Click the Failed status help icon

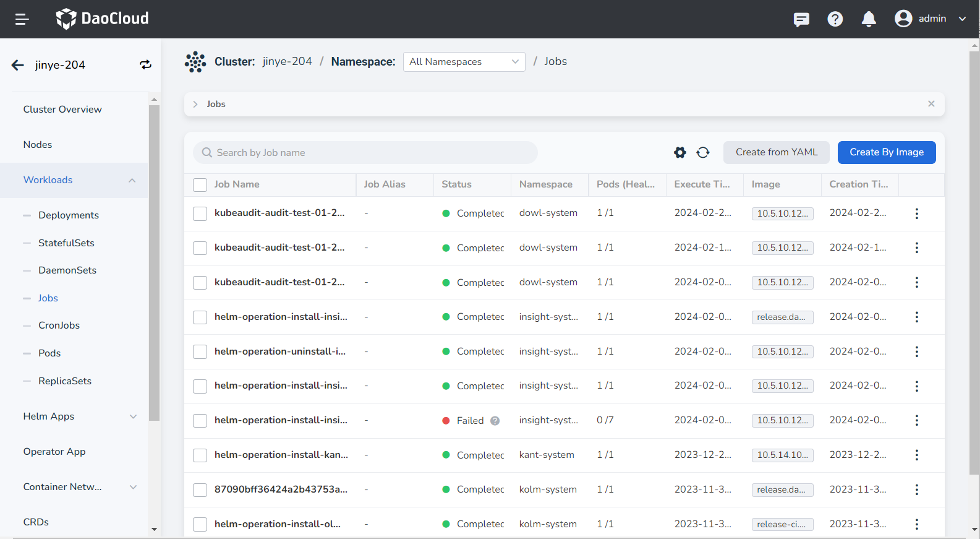coord(495,421)
